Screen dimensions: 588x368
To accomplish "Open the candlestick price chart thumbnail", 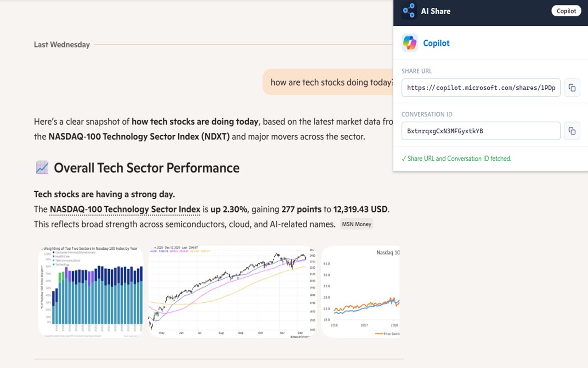I will 232,292.
